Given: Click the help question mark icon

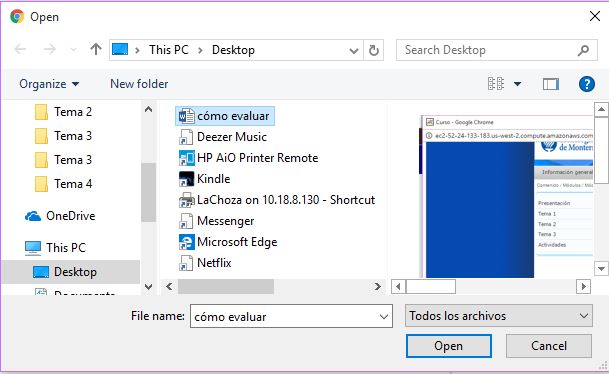Looking at the screenshot, I should tap(586, 84).
